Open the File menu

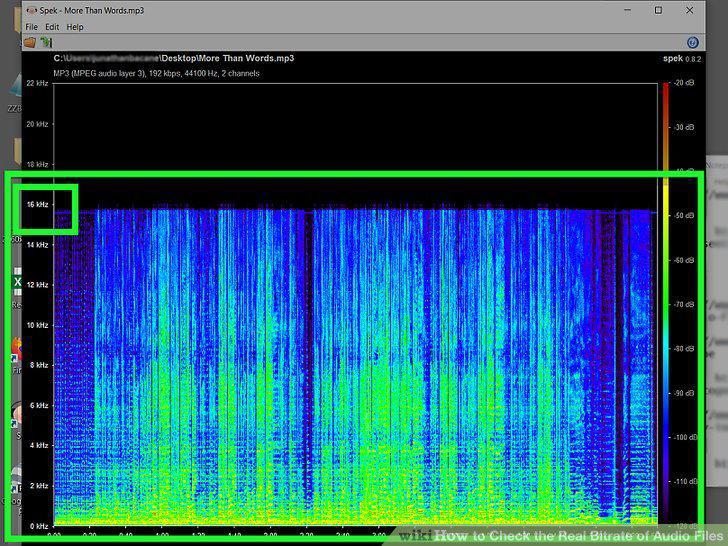coord(31,27)
